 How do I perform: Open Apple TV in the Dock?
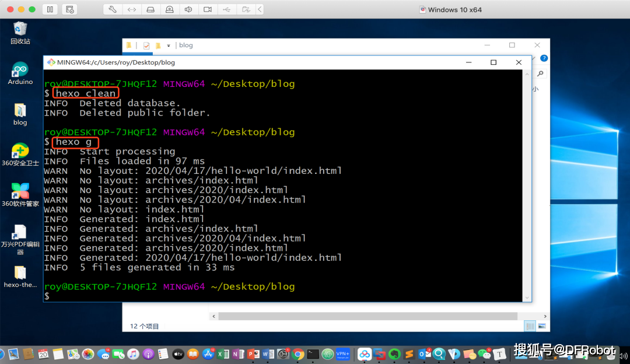pyautogui.click(x=178, y=354)
